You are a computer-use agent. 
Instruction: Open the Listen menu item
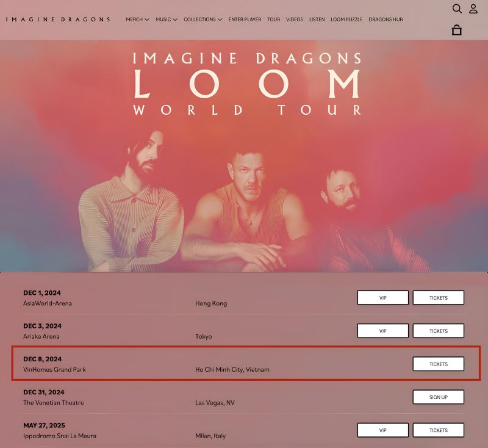[x=317, y=20]
